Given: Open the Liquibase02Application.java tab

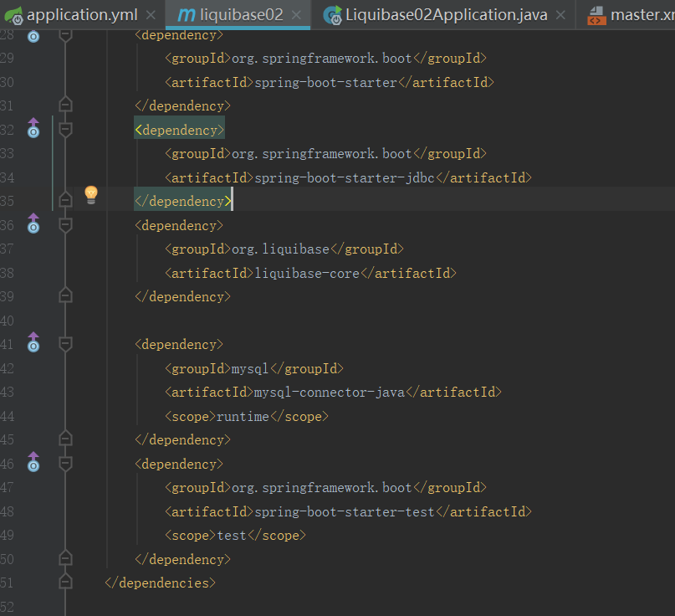Looking at the screenshot, I should click(447, 15).
